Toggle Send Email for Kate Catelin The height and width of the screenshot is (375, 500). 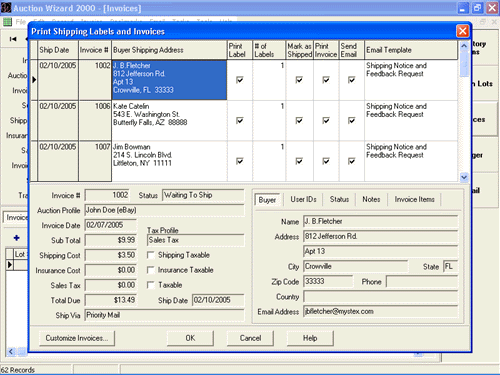coord(351,120)
